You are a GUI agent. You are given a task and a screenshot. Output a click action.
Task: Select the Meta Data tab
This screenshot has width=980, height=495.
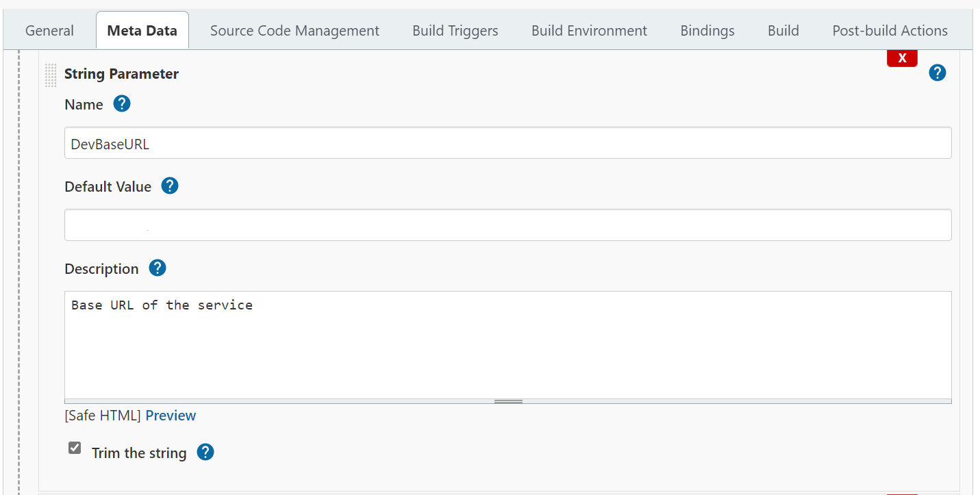click(x=142, y=31)
